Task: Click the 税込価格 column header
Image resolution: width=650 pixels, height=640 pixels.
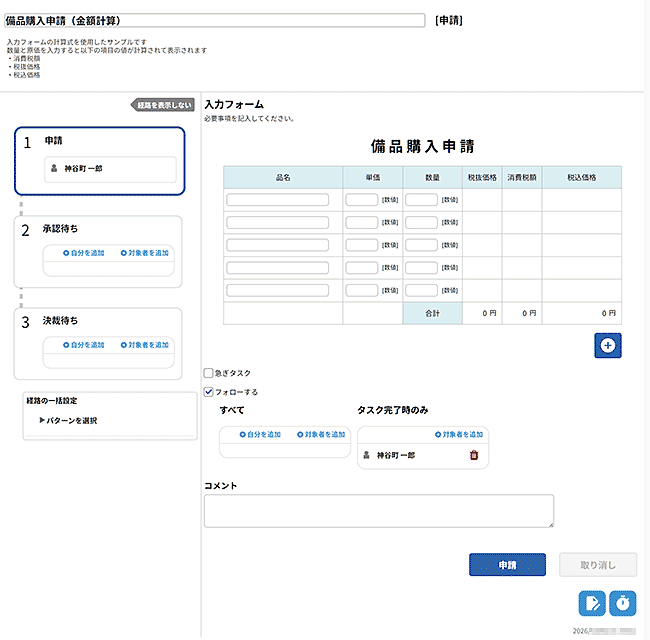Action: (582, 177)
